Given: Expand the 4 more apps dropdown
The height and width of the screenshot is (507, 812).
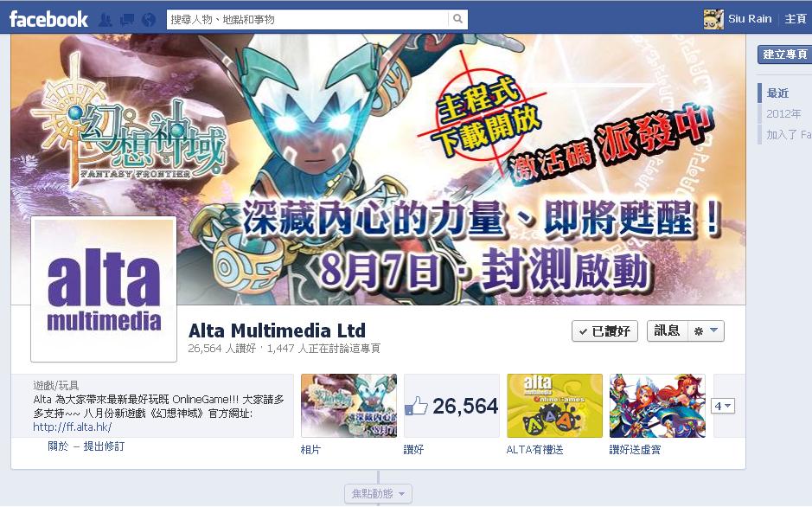Looking at the screenshot, I should click(x=722, y=406).
